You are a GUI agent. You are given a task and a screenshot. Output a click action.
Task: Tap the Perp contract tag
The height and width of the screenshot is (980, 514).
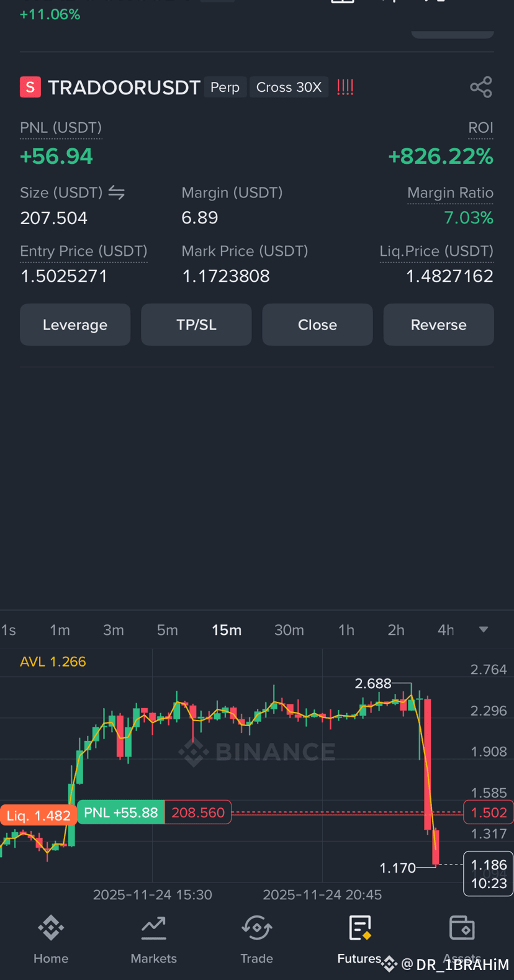tap(225, 87)
